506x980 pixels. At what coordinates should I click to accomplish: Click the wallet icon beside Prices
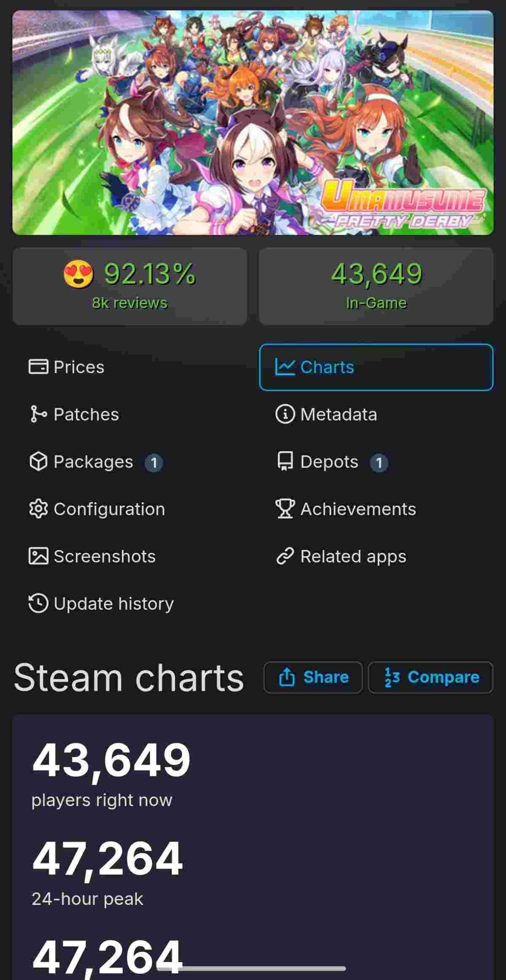pos(38,367)
